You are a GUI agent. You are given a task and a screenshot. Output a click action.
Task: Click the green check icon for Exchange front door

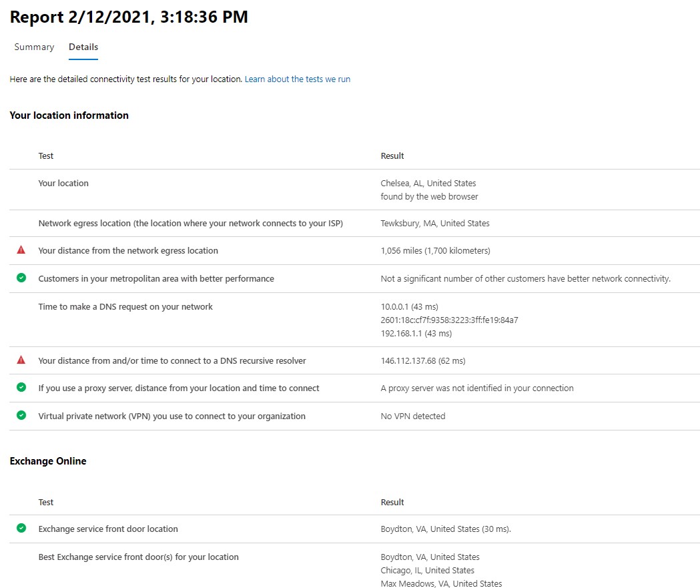tap(21, 528)
